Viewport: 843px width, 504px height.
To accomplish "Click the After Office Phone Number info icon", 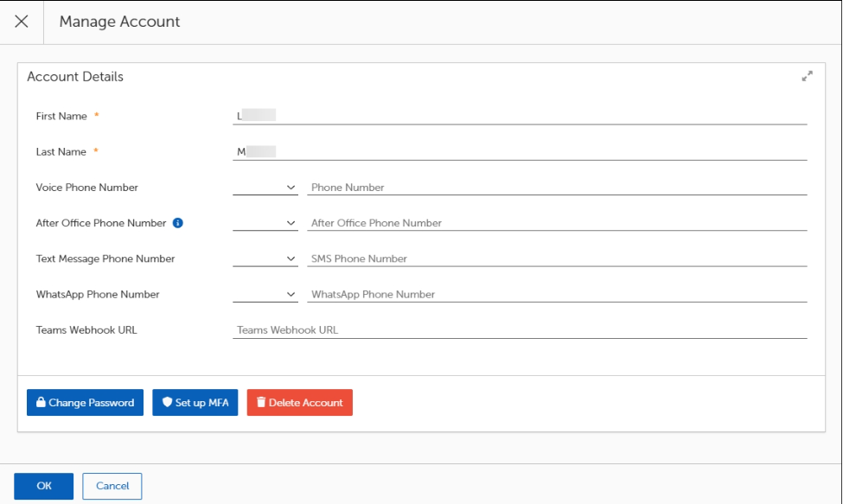I will coord(177,223).
